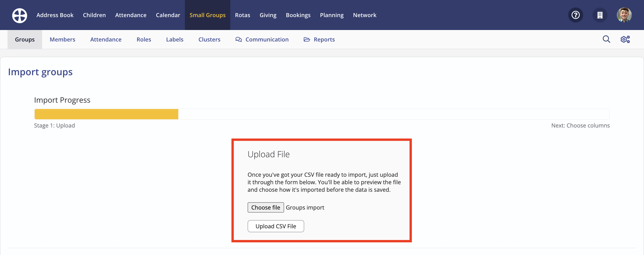Select the Groups tab
Screen dimensions: 644x255
pyautogui.click(x=25, y=39)
